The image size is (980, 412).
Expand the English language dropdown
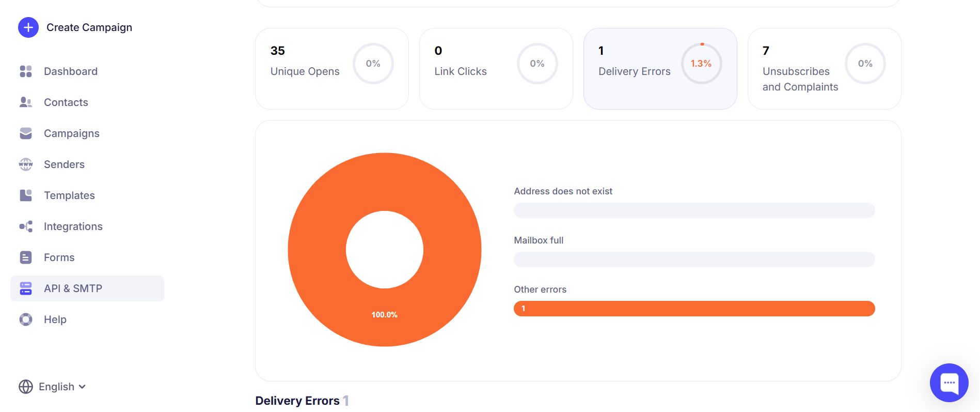coord(62,387)
